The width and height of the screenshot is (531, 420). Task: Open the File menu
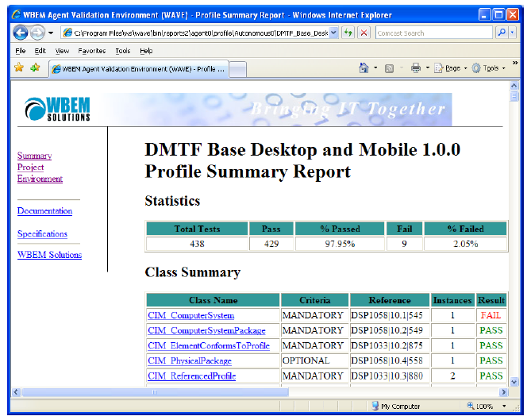21,51
